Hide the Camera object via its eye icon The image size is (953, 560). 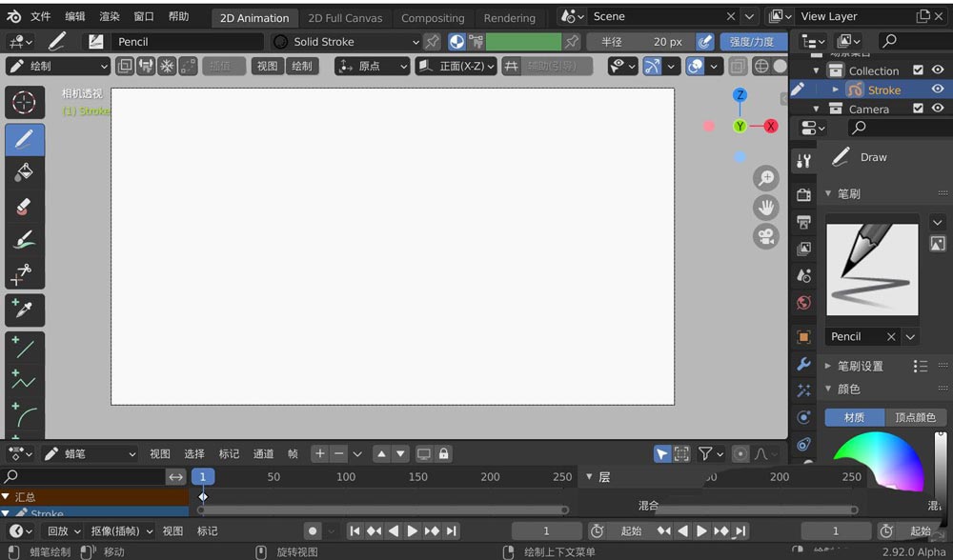click(937, 108)
